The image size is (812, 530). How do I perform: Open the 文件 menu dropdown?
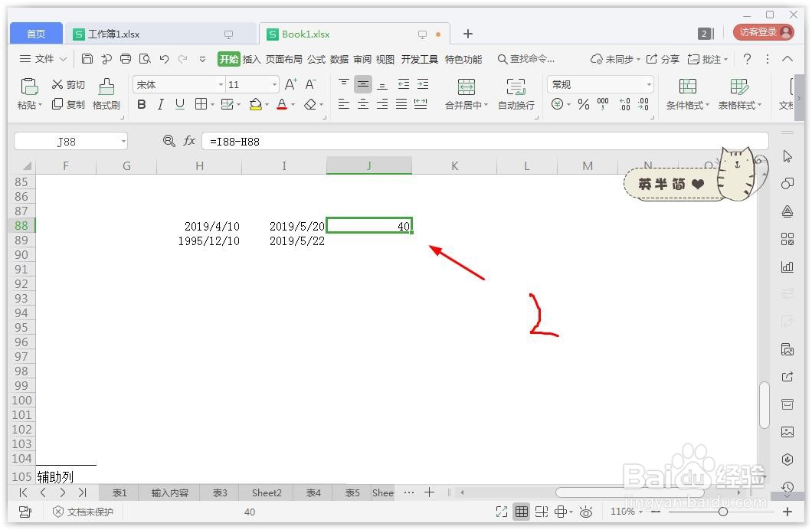click(x=43, y=59)
